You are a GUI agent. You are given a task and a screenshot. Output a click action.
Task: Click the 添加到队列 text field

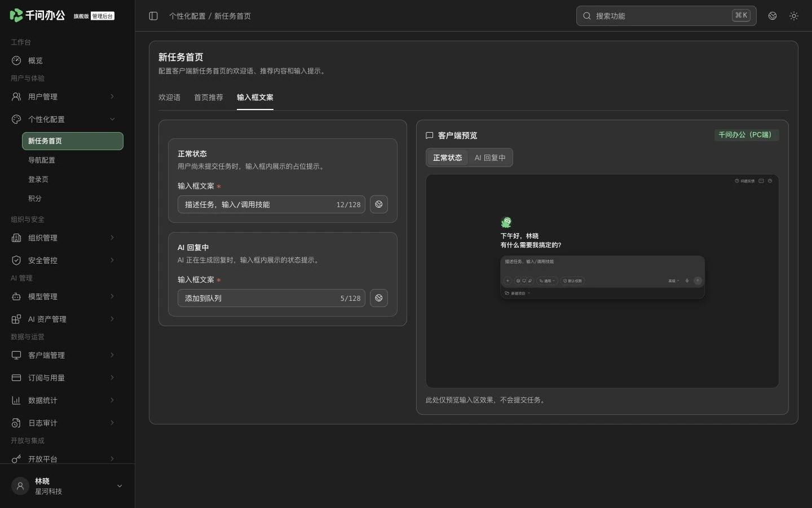pos(271,298)
